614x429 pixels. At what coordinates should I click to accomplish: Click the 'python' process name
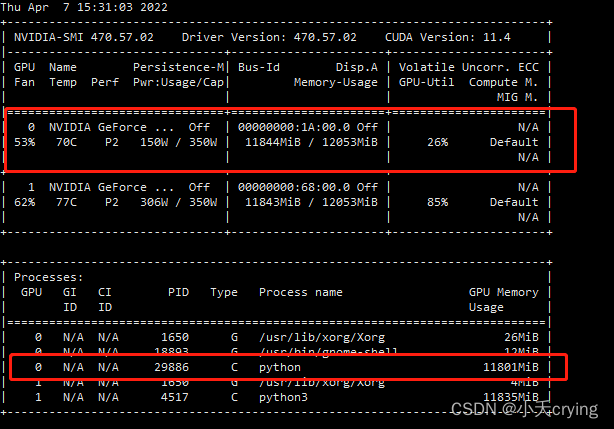pos(280,368)
